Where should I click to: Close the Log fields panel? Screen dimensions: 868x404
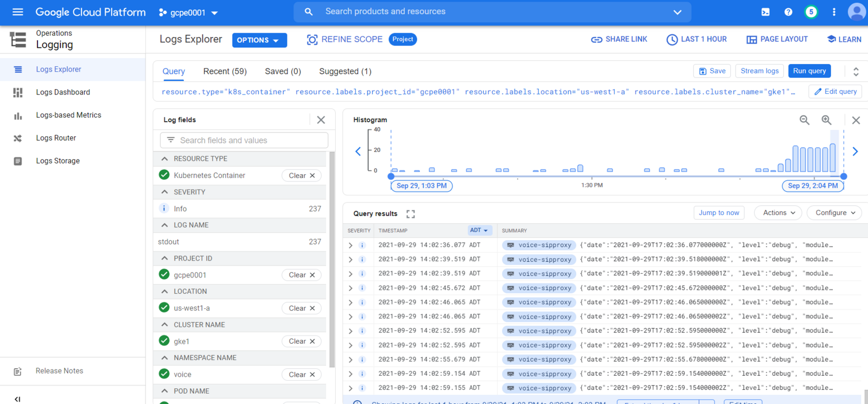pos(321,120)
